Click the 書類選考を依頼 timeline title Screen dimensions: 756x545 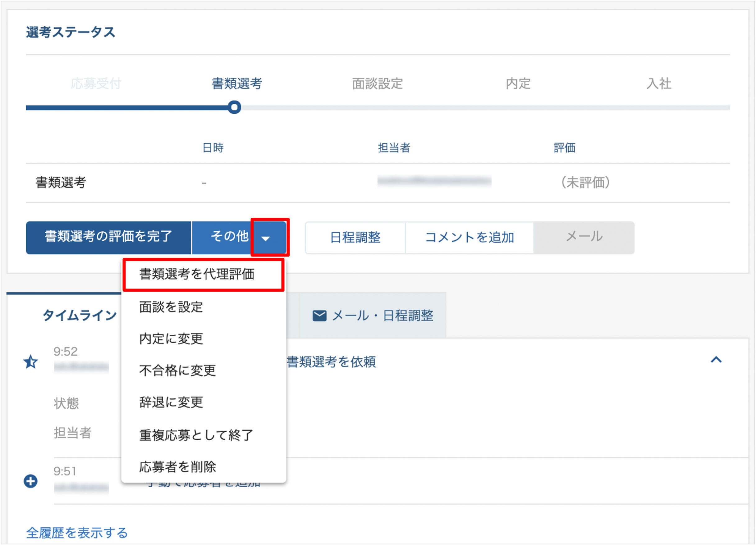(331, 362)
